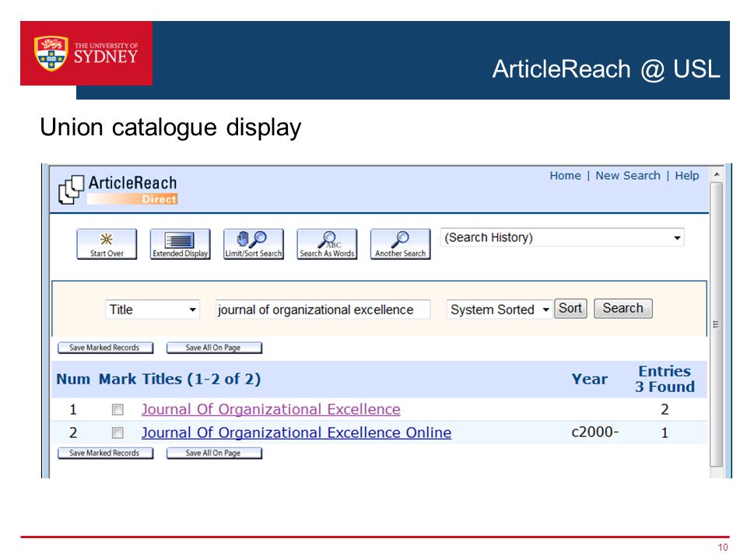Click the 'c2000-' year value
Image resolution: width=747 pixels, height=560 pixels.
click(x=594, y=432)
